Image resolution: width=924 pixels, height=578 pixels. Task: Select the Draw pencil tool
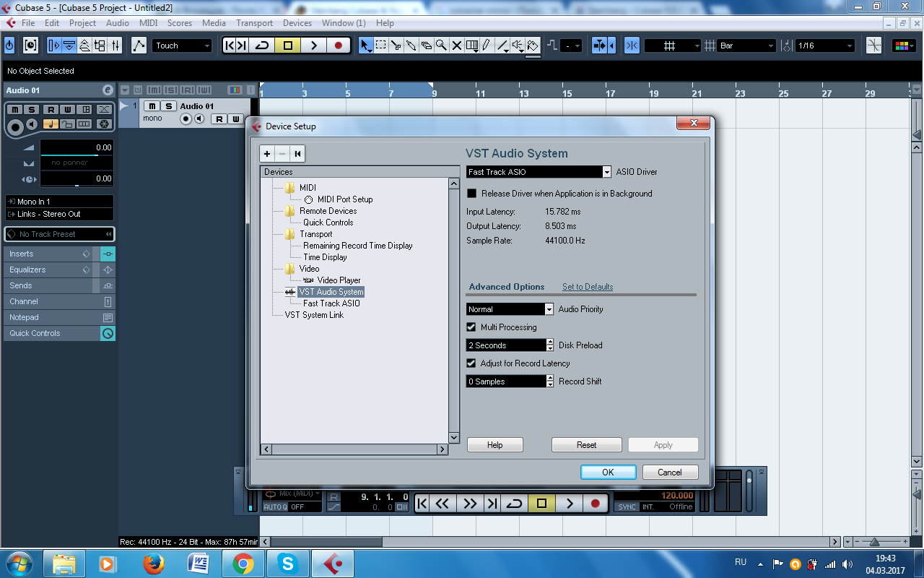[487, 46]
